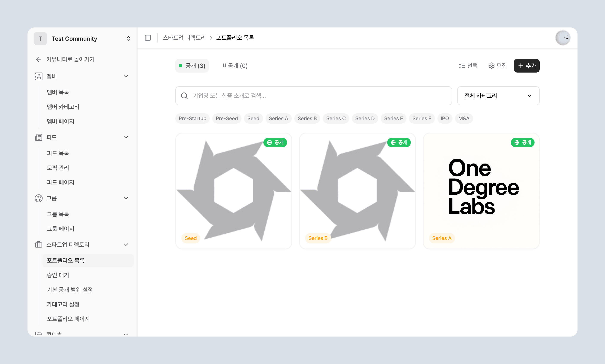
Task: Open the 전체 카테고리 dropdown
Action: coord(498,96)
